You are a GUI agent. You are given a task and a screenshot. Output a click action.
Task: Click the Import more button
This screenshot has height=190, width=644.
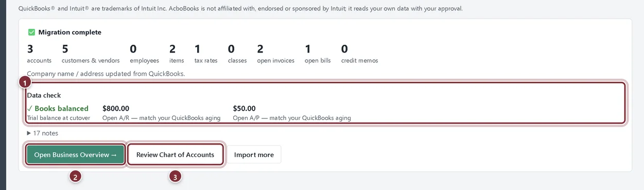tap(254, 154)
